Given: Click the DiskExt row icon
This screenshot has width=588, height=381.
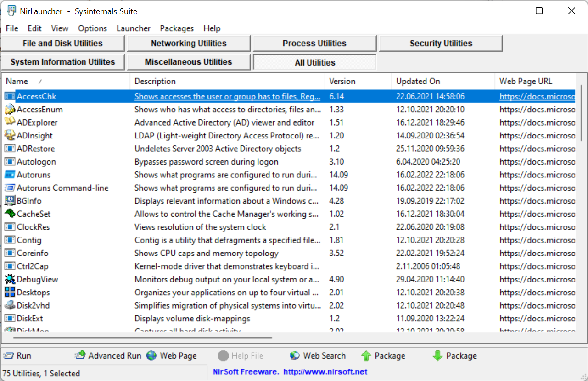Looking at the screenshot, I should tap(10, 319).
